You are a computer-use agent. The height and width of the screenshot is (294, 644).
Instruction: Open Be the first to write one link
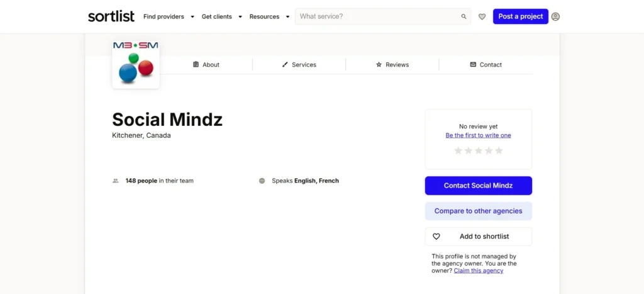pos(478,135)
